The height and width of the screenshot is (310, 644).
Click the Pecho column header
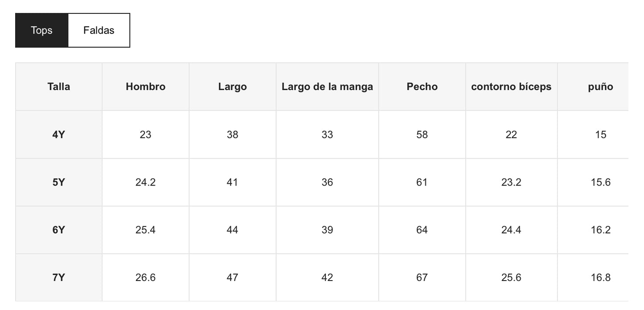422,87
